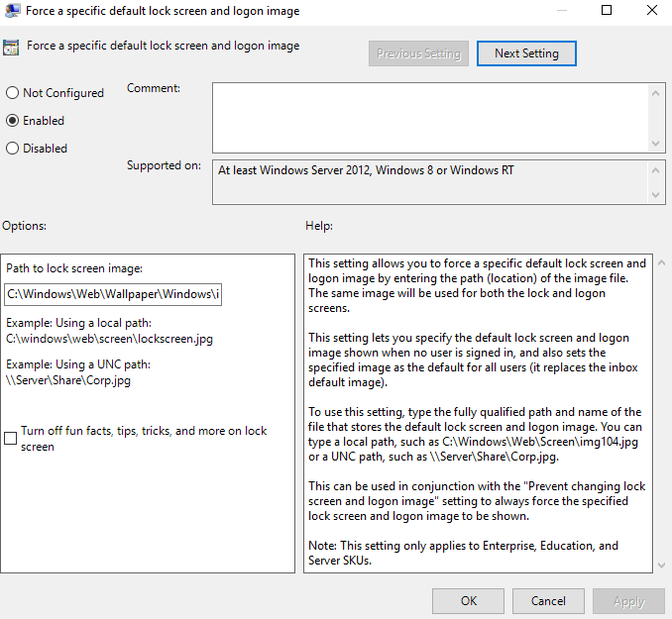The height and width of the screenshot is (619, 672).
Task: Click the 'Supported on:' label
Action: coord(164,165)
